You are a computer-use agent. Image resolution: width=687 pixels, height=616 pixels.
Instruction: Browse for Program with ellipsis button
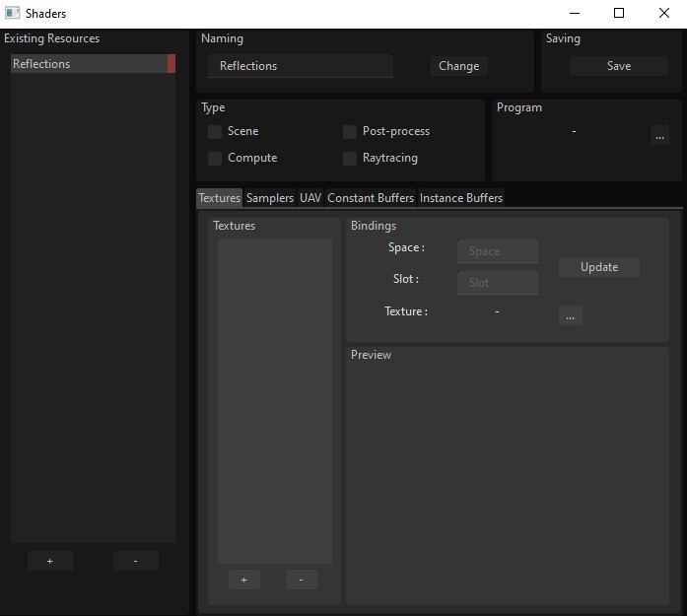tap(659, 135)
